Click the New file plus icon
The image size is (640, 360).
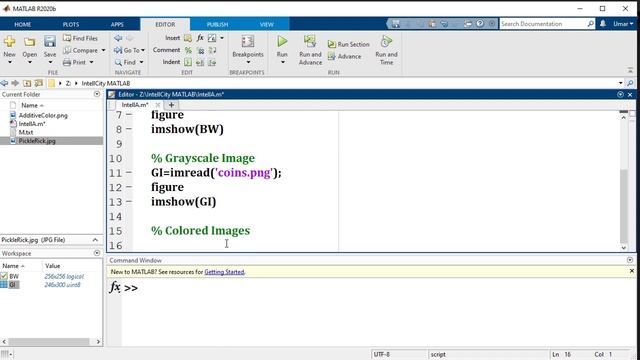click(x=9, y=41)
